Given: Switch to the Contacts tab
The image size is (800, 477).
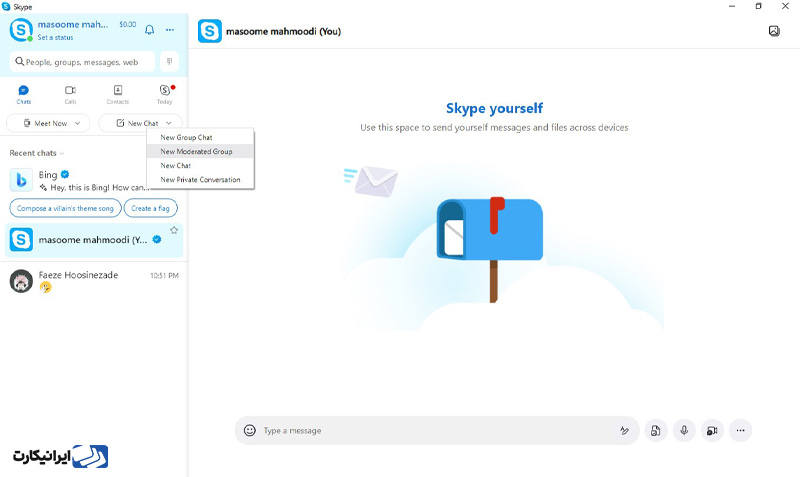Looking at the screenshot, I should point(118,94).
